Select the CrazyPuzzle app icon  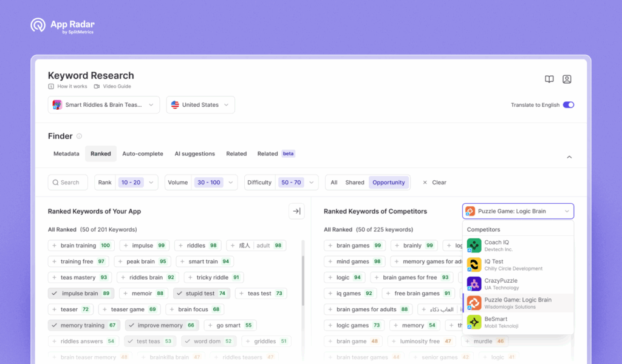pyautogui.click(x=474, y=284)
